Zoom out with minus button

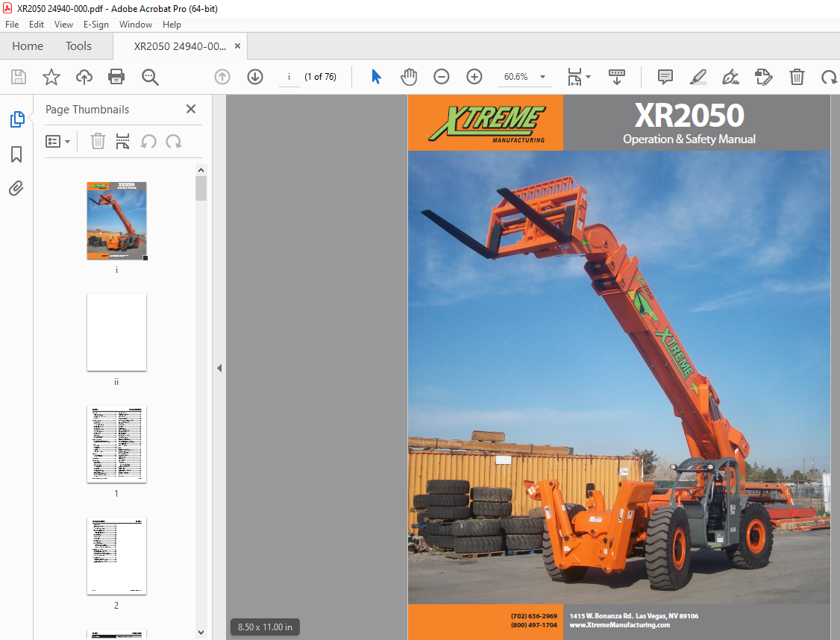coord(442,77)
